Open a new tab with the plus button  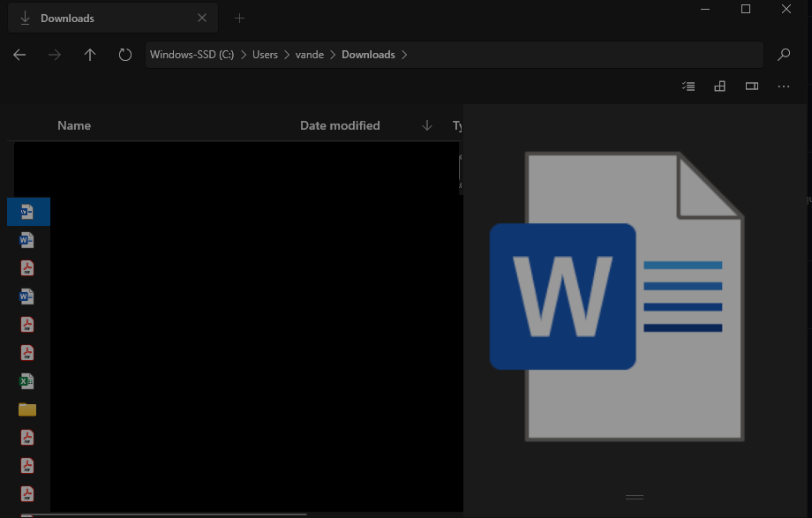click(238, 18)
